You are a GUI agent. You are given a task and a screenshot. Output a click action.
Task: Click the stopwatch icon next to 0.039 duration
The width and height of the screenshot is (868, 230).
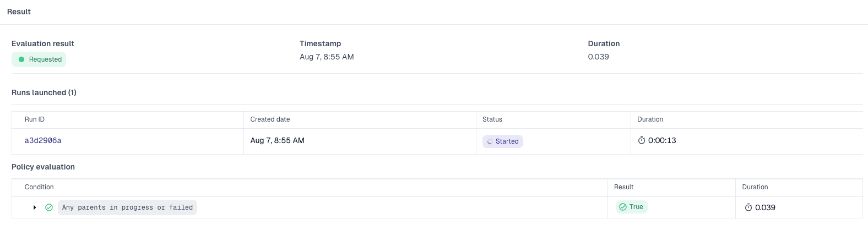748,207
